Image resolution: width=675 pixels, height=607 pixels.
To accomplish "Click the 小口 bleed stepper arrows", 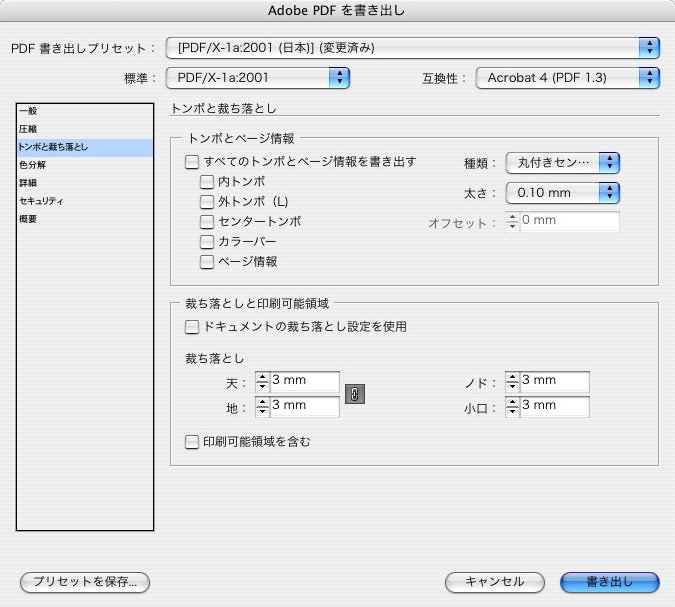I will tap(512, 407).
